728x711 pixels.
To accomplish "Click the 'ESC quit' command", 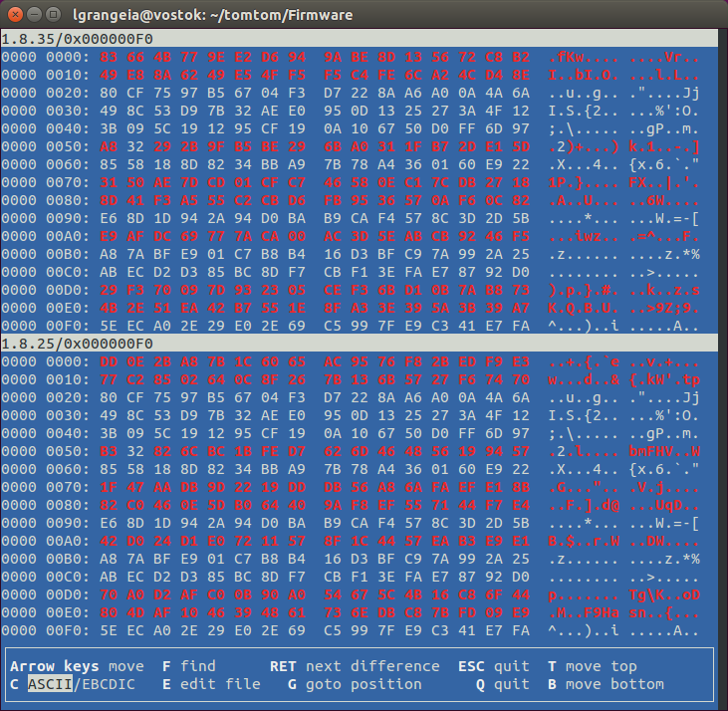I will point(493,666).
